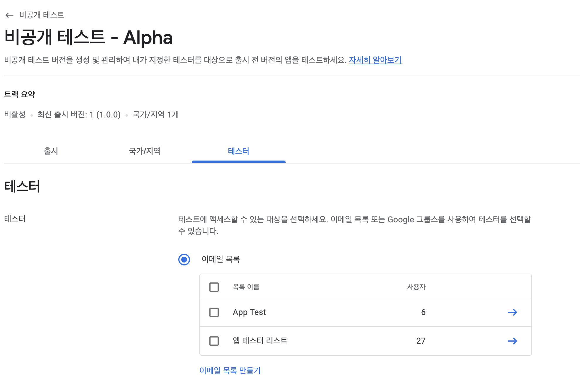Click the user count 6

(x=423, y=312)
